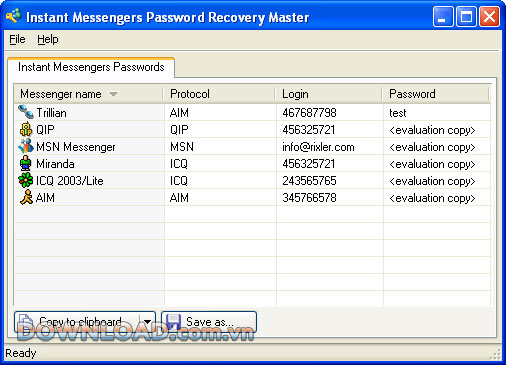Sort by Protocol column header
The height and width of the screenshot is (365, 506).
tap(219, 94)
